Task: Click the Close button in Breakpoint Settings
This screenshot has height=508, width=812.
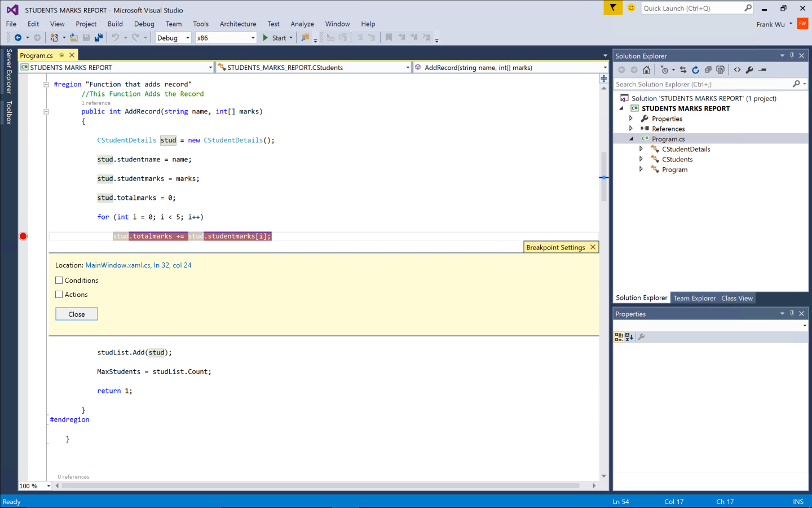Action: [77, 314]
